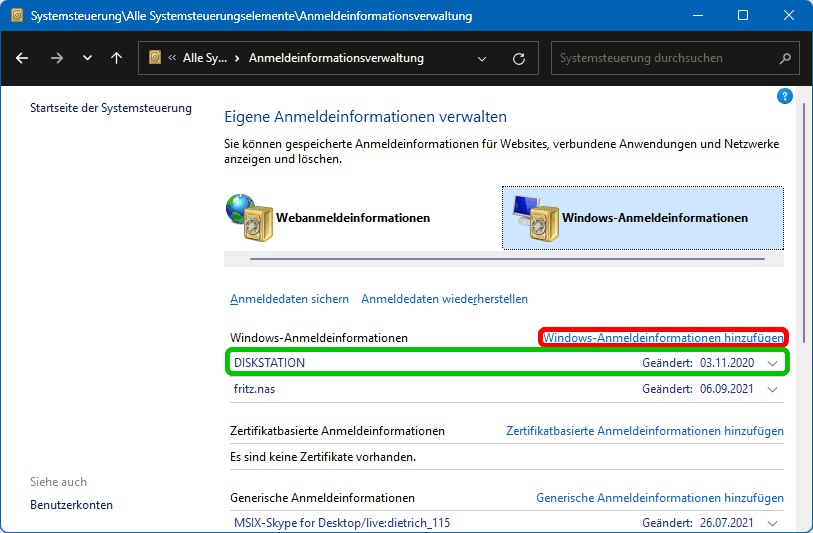Click Windows-Anmeldeinformationen hinzufügen link
This screenshot has width=813, height=533.
click(663, 338)
